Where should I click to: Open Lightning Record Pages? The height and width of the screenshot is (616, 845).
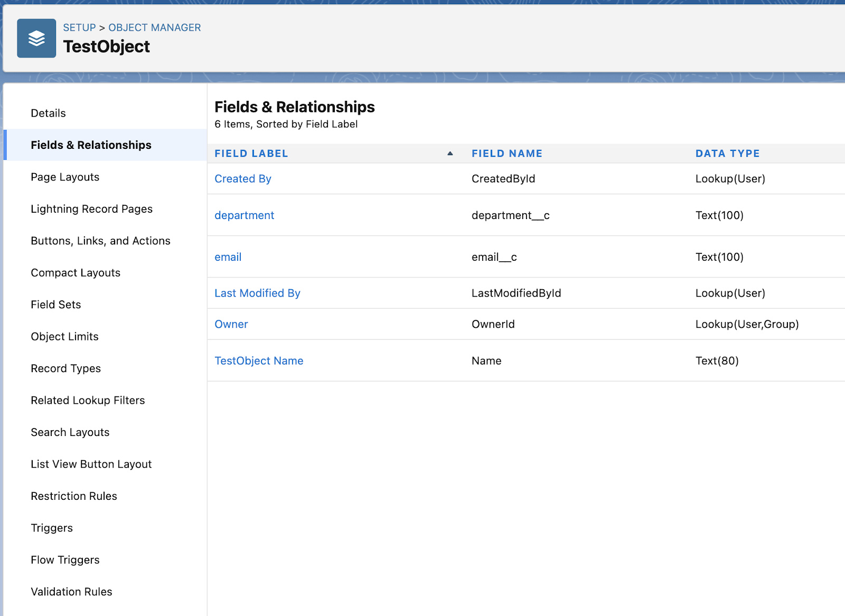coord(91,209)
